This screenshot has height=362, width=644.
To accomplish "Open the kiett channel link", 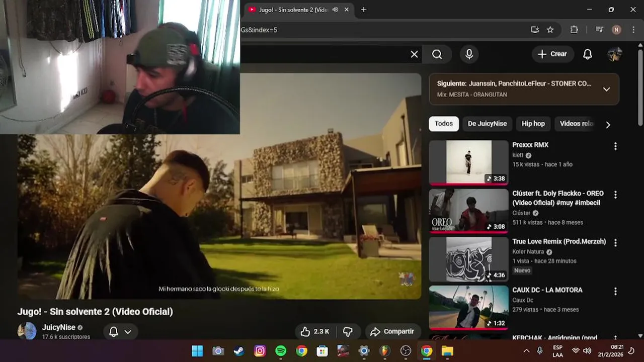I will [x=518, y=155].
